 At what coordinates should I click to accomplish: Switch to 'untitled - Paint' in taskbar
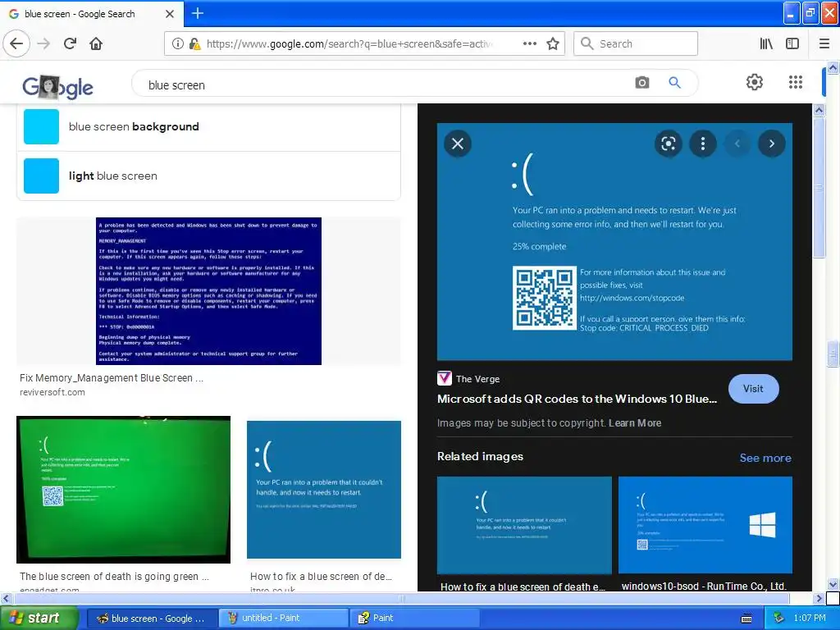click(x=283, y=618)
